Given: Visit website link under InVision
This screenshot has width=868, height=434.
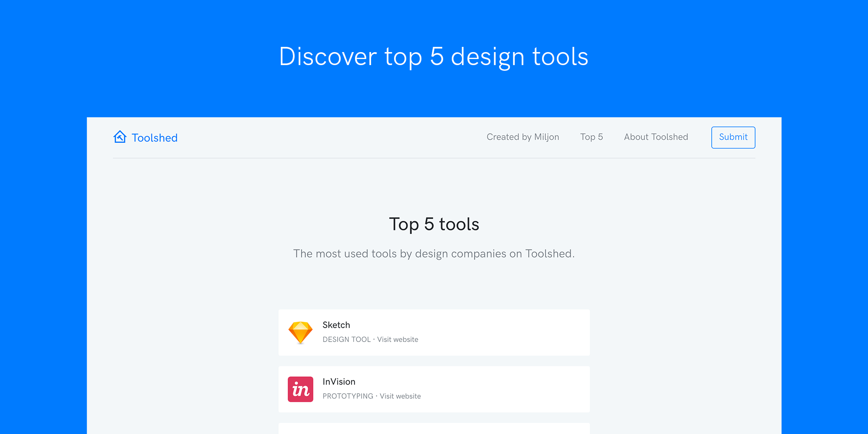Looking at the screenshot, I should [400, 396].
